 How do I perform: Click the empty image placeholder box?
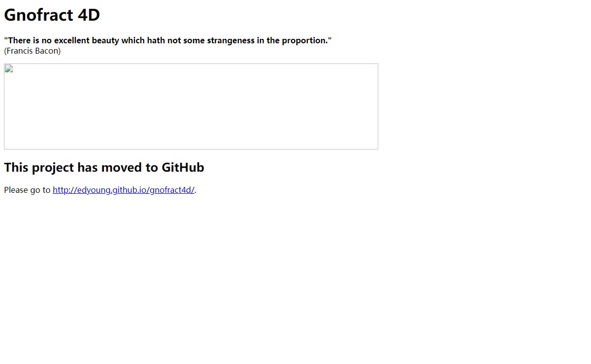pyautogui.click(x=191, y=106)
